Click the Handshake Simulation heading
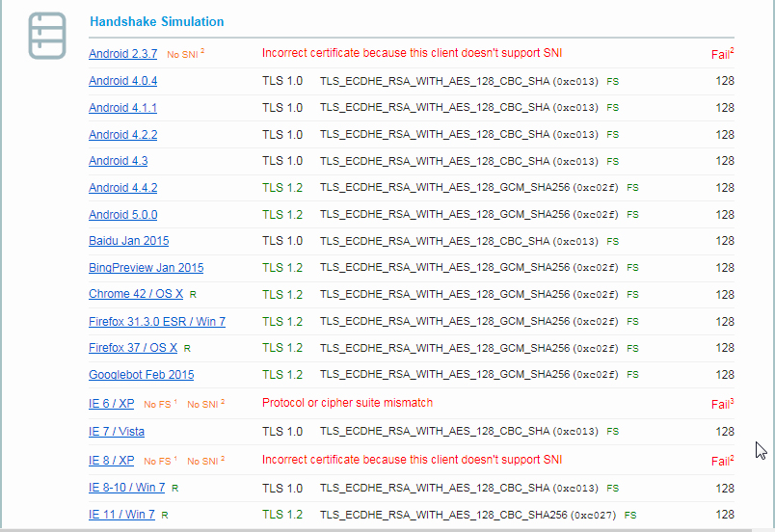The height and width of the screenshot is (532, 775). (156, 21)
